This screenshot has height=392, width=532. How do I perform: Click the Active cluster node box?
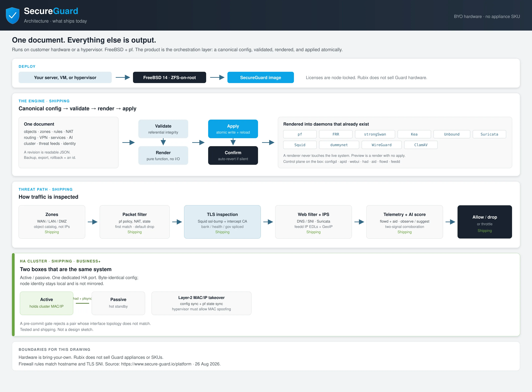[x=47, y=303]
